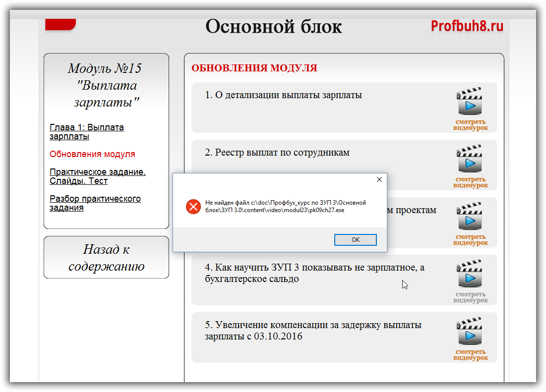
Task: Open 'Глава 1: Выплата зарплаты' link
Action: point(87,132)
